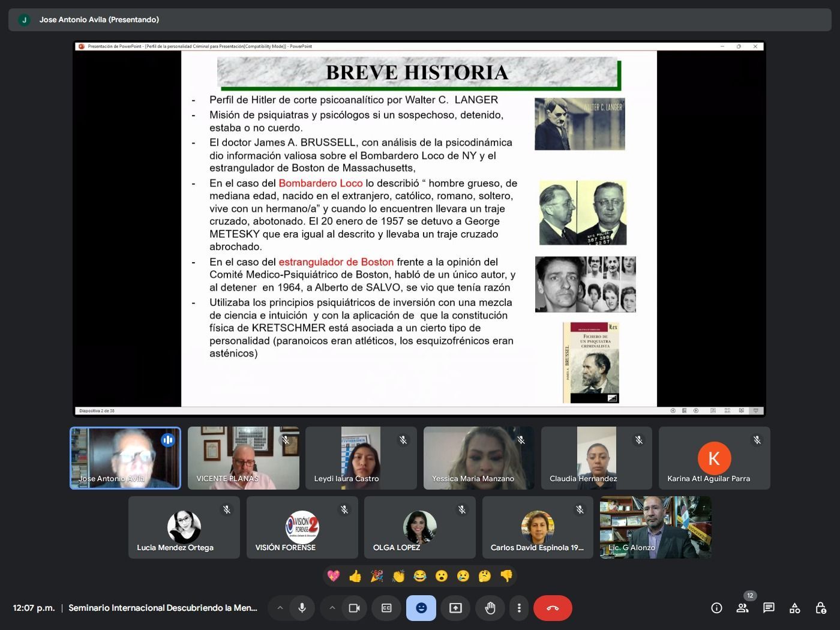Viewport: 840px width, 630px height.
Task: Raise hand in the meeting
Action: pyautogui.click(x=490, y=608)
